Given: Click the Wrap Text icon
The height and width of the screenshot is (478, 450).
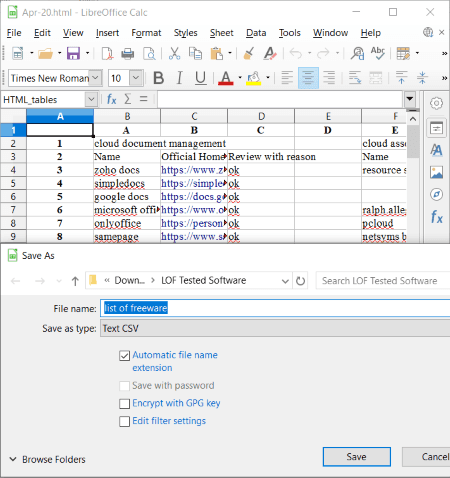Looking at the screenshot, I should pos(355,78).
